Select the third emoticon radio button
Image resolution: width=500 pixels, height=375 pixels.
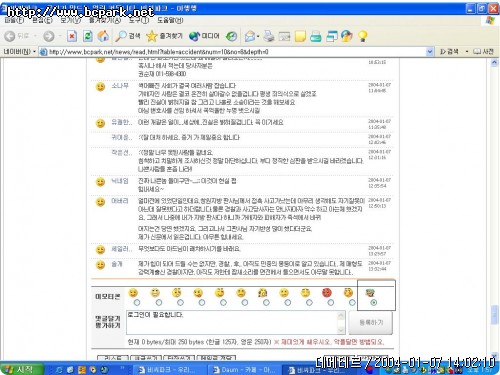click(180, 303)
